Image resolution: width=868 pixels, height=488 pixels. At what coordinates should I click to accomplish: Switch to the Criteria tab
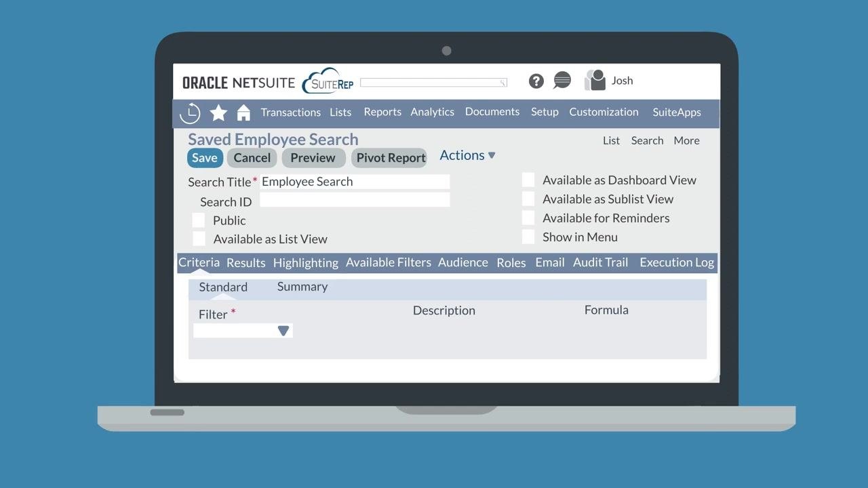click(199, 262)
